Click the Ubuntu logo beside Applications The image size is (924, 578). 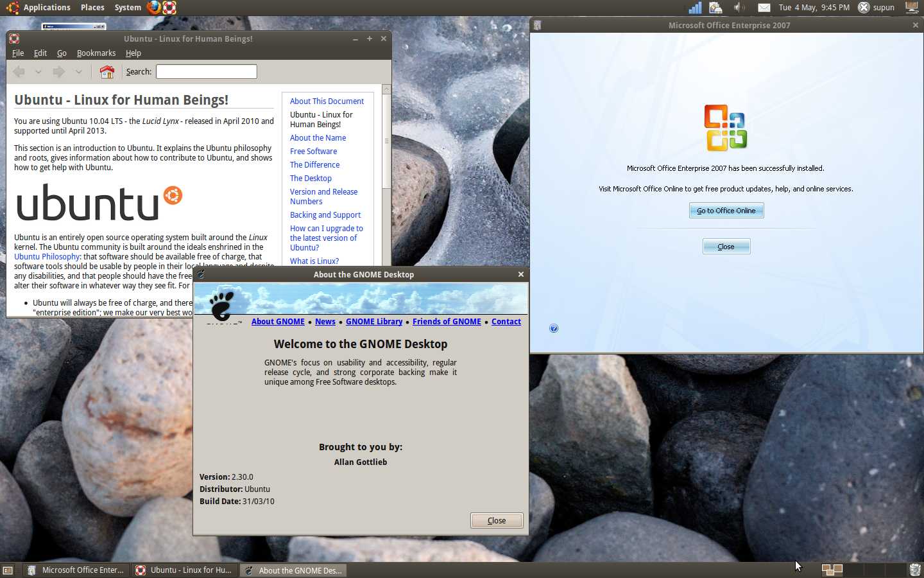click(13, 8)
